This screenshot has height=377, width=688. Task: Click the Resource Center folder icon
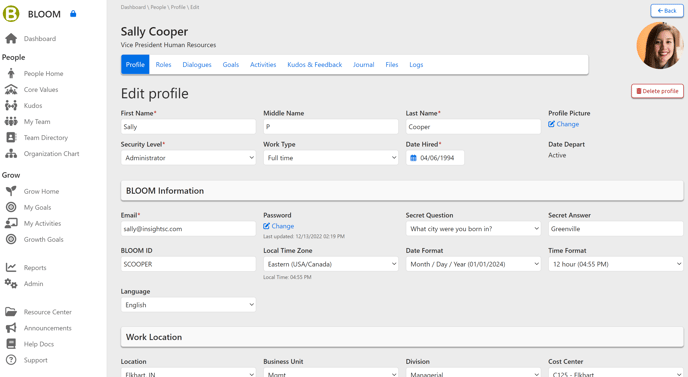tap(11, 312)
